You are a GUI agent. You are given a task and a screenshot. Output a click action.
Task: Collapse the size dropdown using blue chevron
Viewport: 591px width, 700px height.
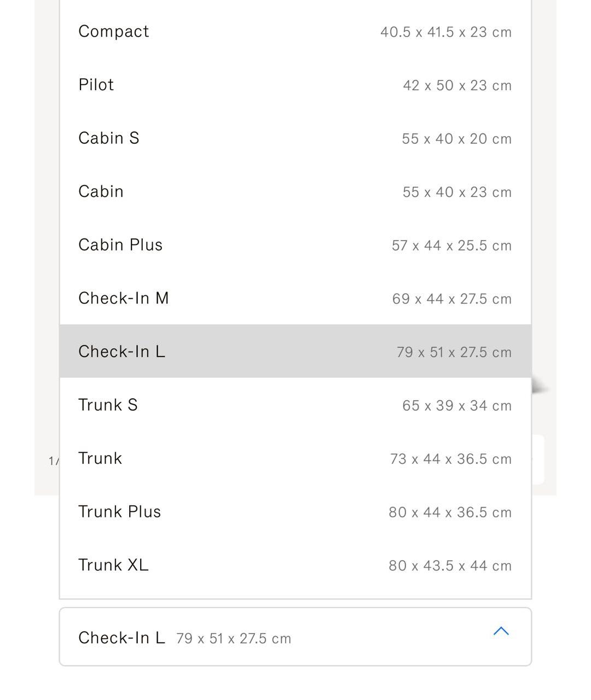(x=501, y=632)
